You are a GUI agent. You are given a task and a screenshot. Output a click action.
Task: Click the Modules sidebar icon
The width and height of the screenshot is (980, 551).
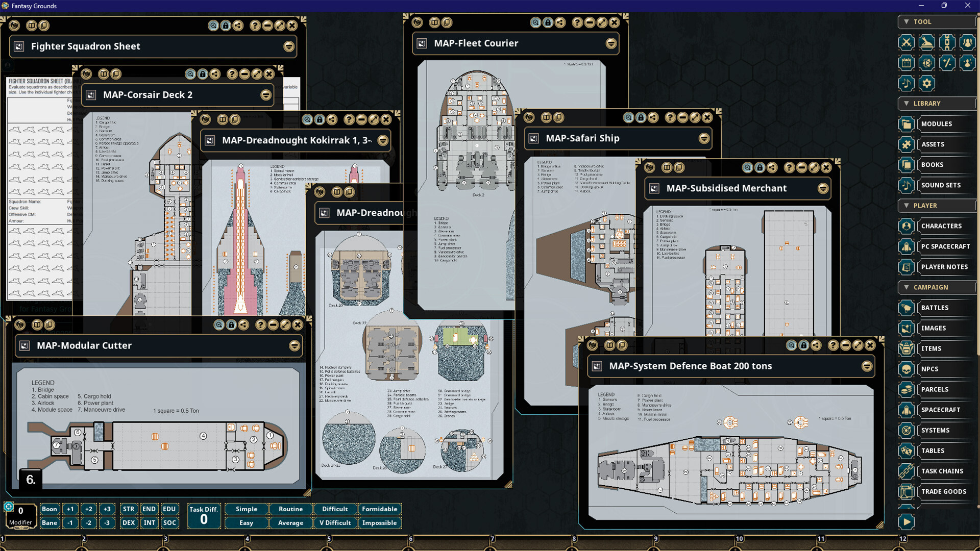coord(906,124)
